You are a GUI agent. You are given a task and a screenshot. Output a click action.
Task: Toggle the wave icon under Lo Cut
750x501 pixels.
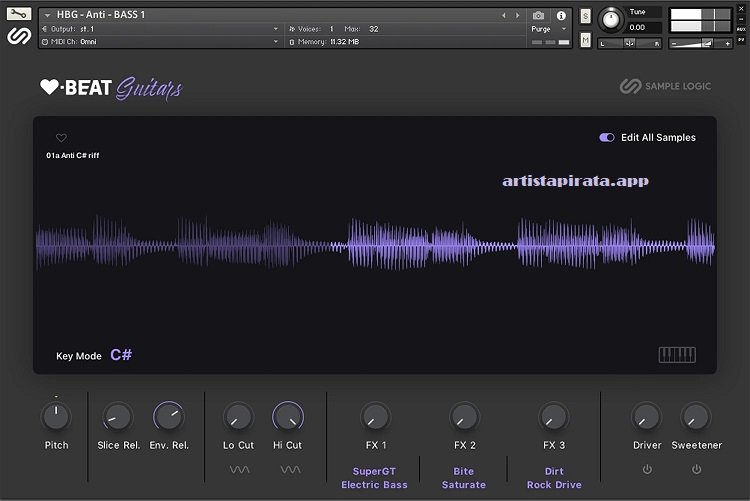click(239, 469)
